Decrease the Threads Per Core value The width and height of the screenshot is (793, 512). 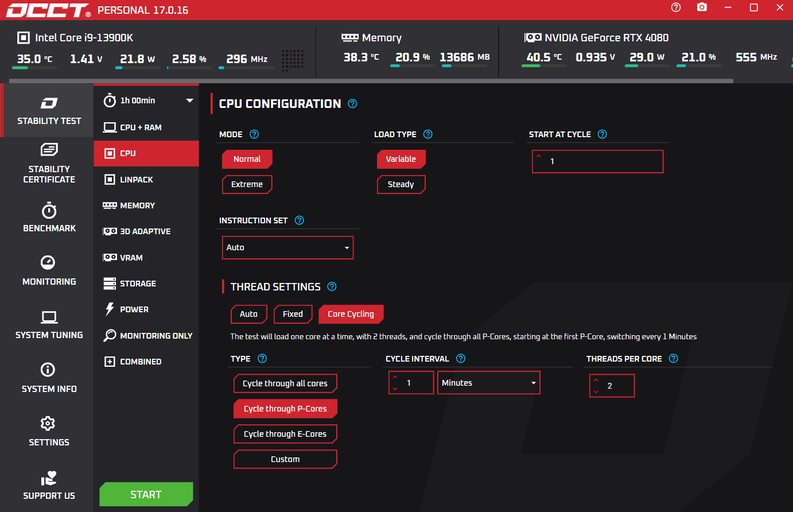click(x=596, y=392)
